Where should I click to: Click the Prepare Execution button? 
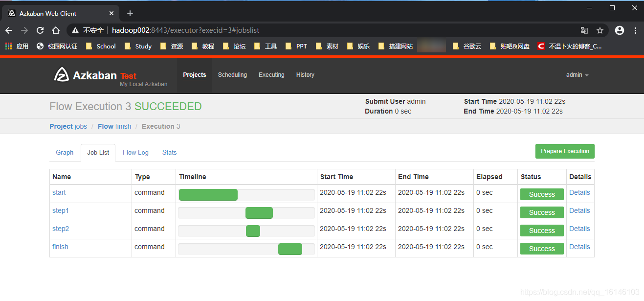(x=565, y=151)
